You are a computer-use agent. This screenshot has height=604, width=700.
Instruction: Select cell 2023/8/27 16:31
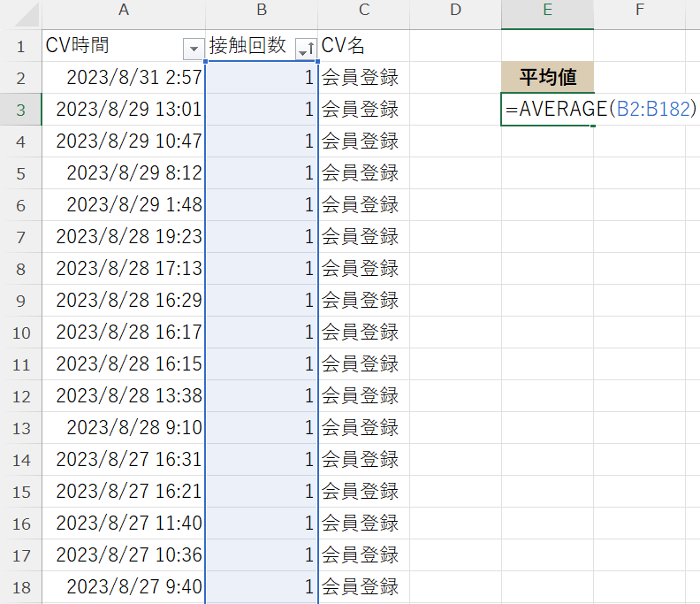[124, 460]
